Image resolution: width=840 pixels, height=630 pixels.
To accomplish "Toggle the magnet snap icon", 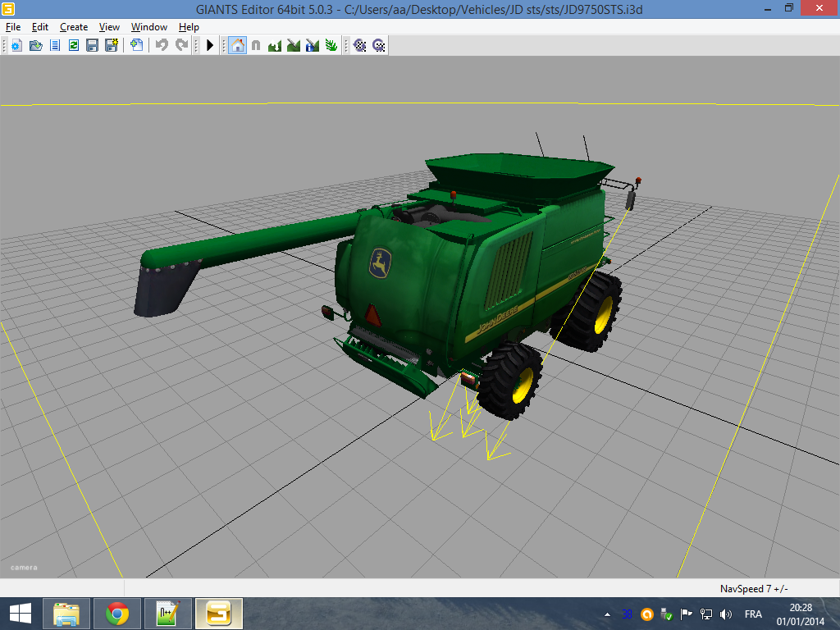I will click(x=256, y=46).
